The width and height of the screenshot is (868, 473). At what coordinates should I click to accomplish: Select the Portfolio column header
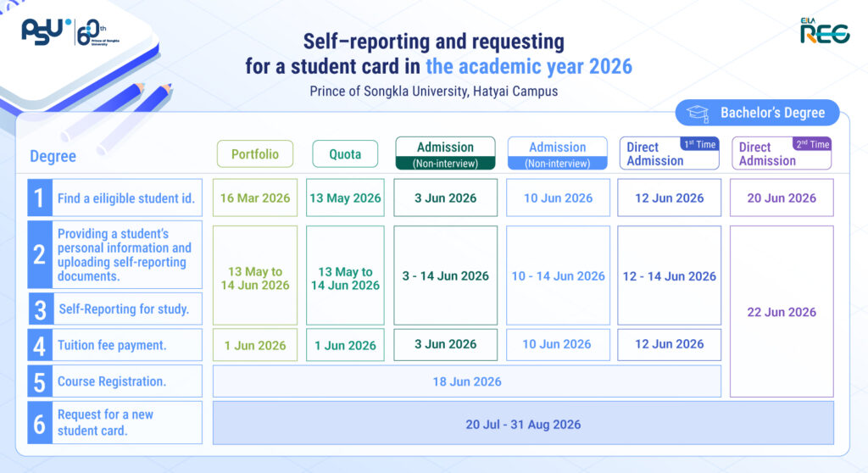pyautogui.click(x=253, y=154)
